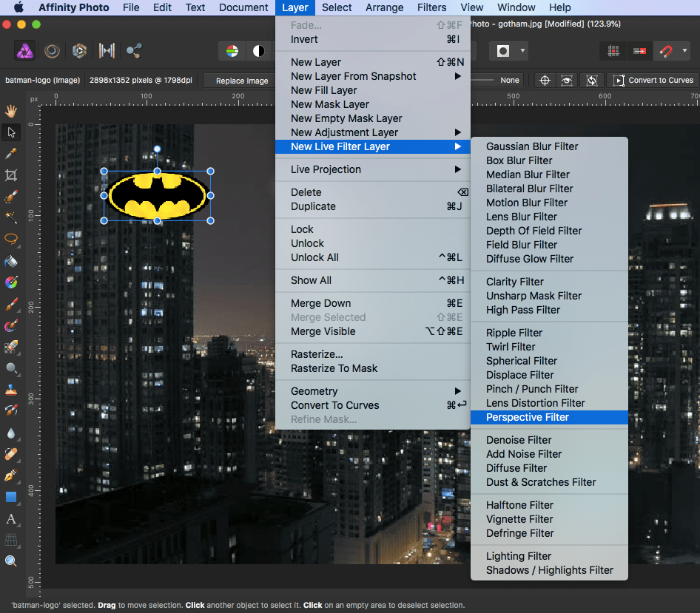
Task: Select the Healing Brush bandage tool
Action: coord(11,454)
